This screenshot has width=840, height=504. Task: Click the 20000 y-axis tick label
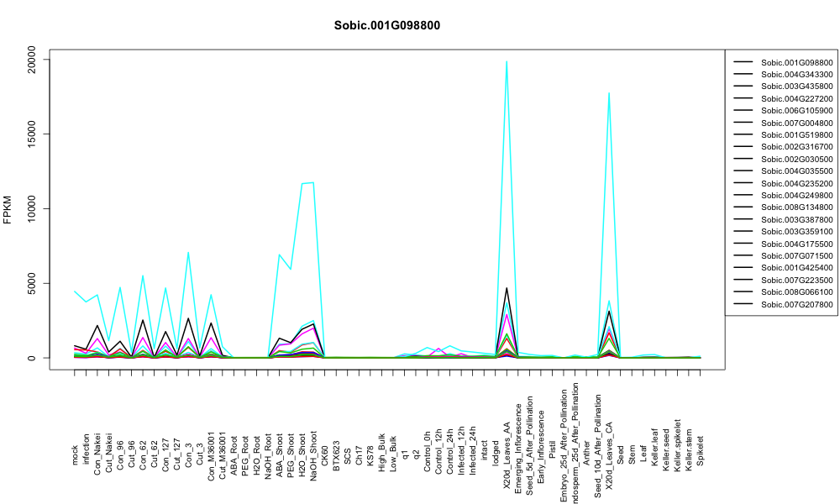point(31,60)
